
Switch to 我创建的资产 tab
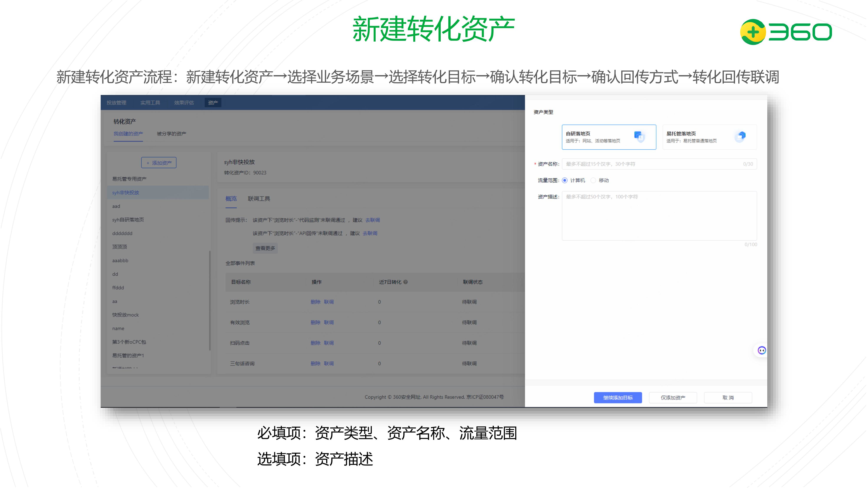pyautogui.click(x=128, y=134)
